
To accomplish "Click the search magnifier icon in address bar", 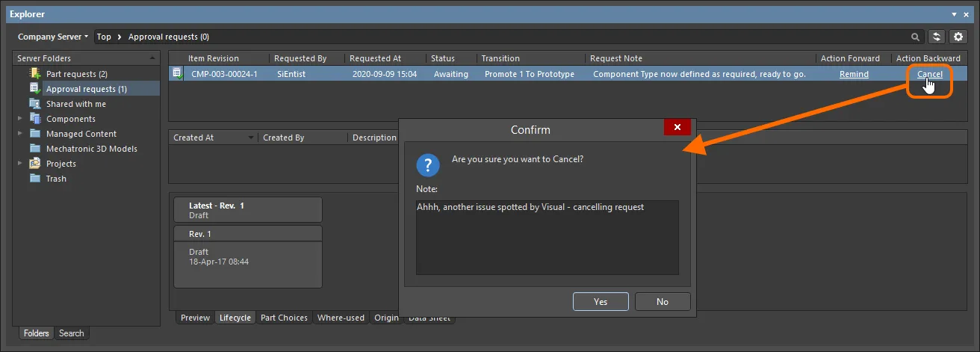I will point(916,37).
